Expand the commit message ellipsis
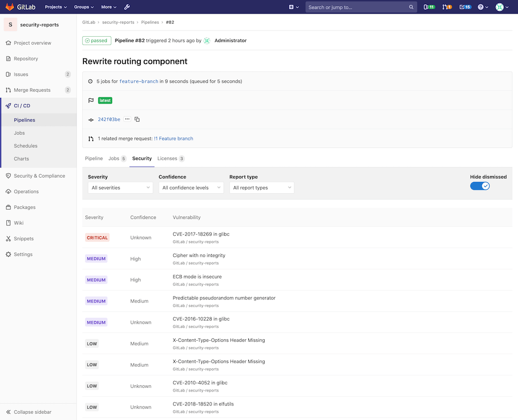This screenshot has height=420, width=518. pos(127,119)
